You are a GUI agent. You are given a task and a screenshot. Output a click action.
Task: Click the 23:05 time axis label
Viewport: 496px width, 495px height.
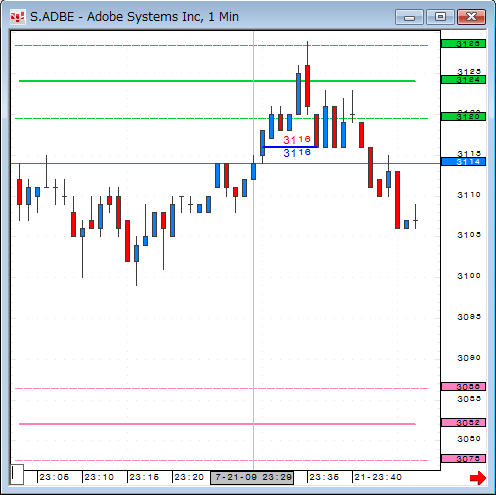click(x=54, y=477)
